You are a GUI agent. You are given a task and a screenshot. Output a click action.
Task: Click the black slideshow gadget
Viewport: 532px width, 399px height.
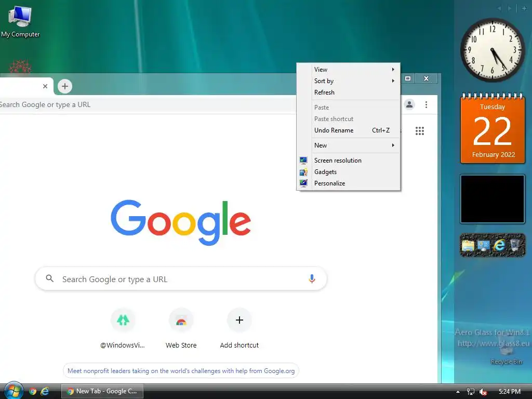tap(493, 199)
